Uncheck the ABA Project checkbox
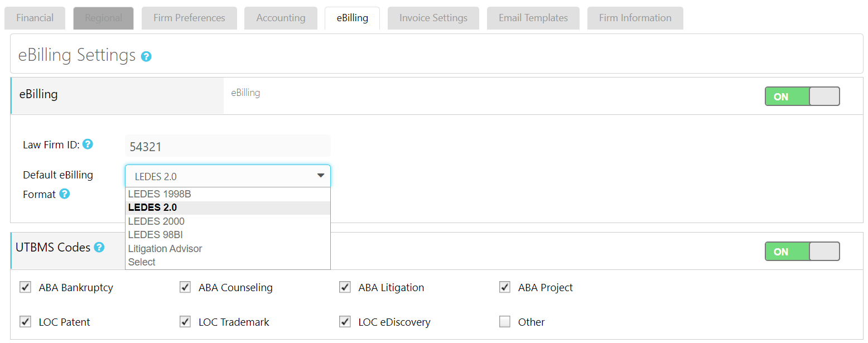Viewport: 868px width, 343px height. (505, 287)
